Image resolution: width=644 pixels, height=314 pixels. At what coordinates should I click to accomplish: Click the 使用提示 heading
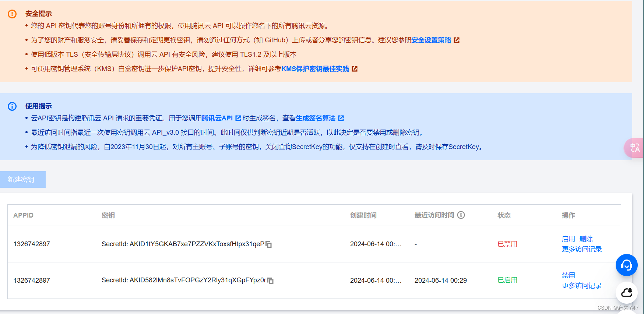pos(39,106)
